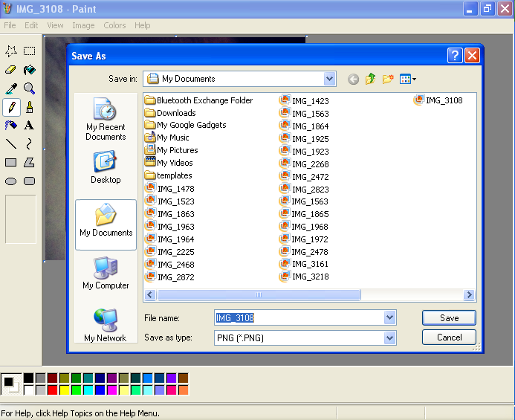Screen dimensions: 515x420
Task: Select the Rounded Rectangle tool
Action: point(29,181)
